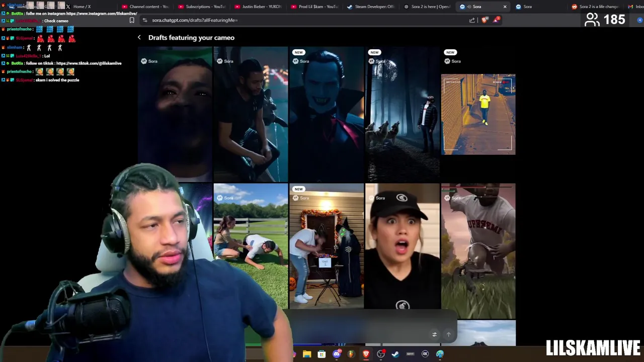644x362 pixels.
Task: Click the bookmark icon in the address bar
Action: click(x=132, y=20)
